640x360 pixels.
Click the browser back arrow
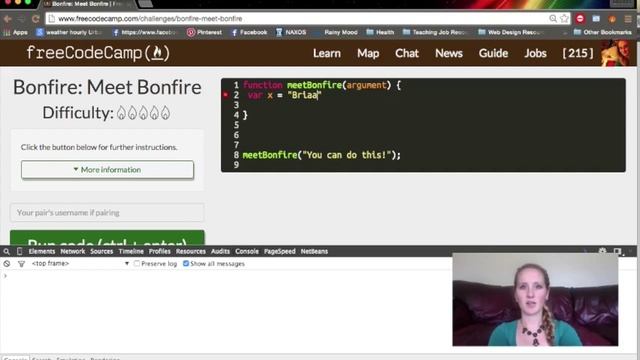(x=8, y=19)
